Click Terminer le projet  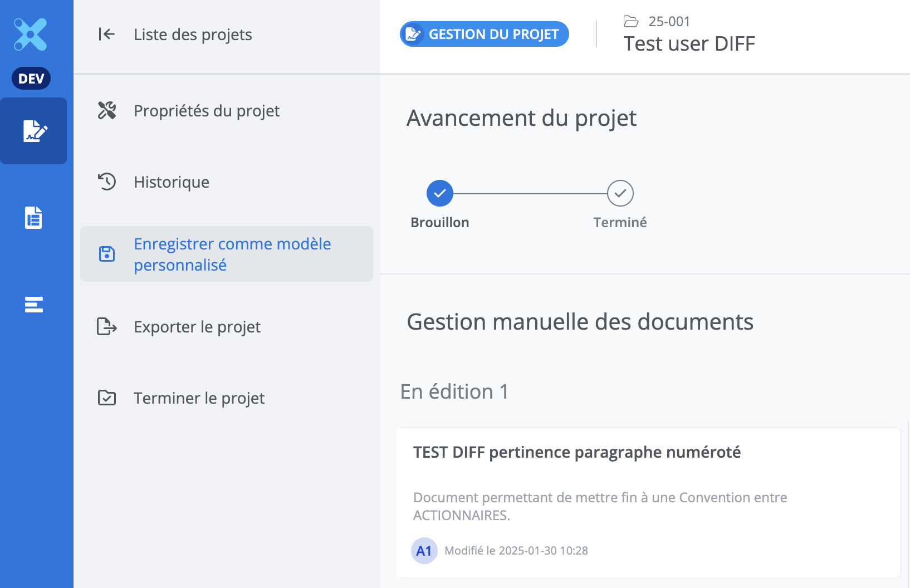coord(199,398)
